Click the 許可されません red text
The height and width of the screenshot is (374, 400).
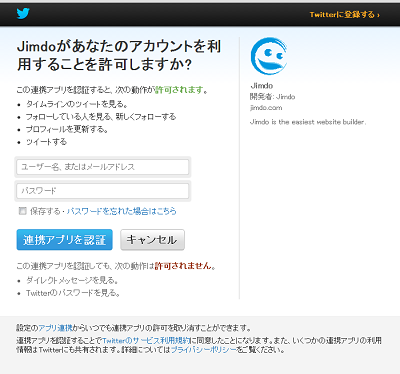[183, 266]
